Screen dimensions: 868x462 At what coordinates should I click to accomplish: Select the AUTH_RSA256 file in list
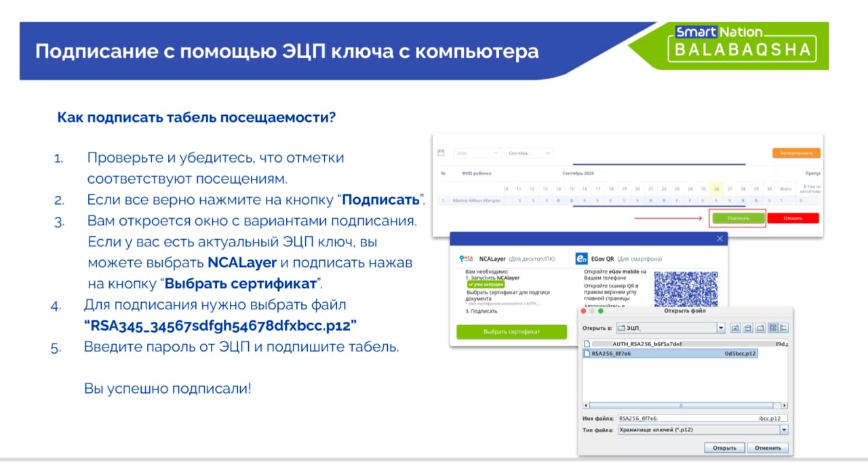(x=637, y=343)
